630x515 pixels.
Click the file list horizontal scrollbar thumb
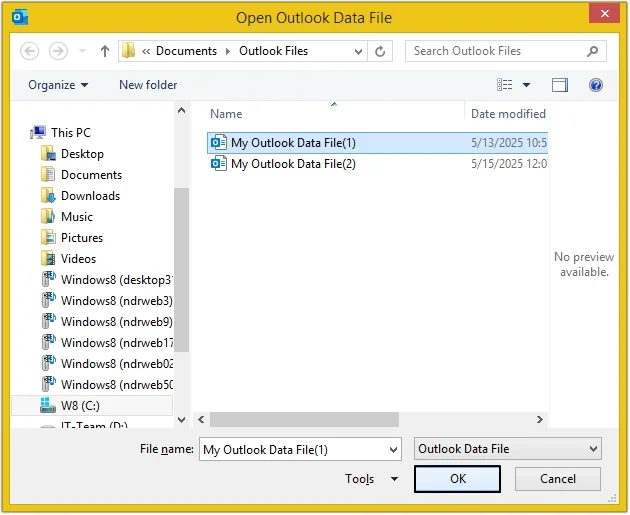point(304,420)
